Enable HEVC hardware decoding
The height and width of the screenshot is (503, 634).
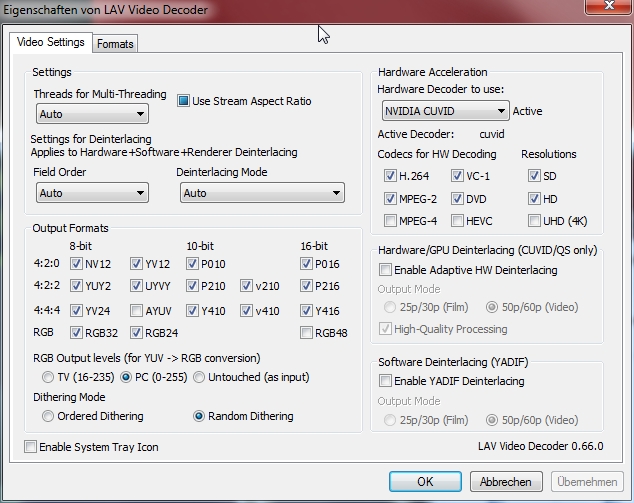click(x=458, y=220)
